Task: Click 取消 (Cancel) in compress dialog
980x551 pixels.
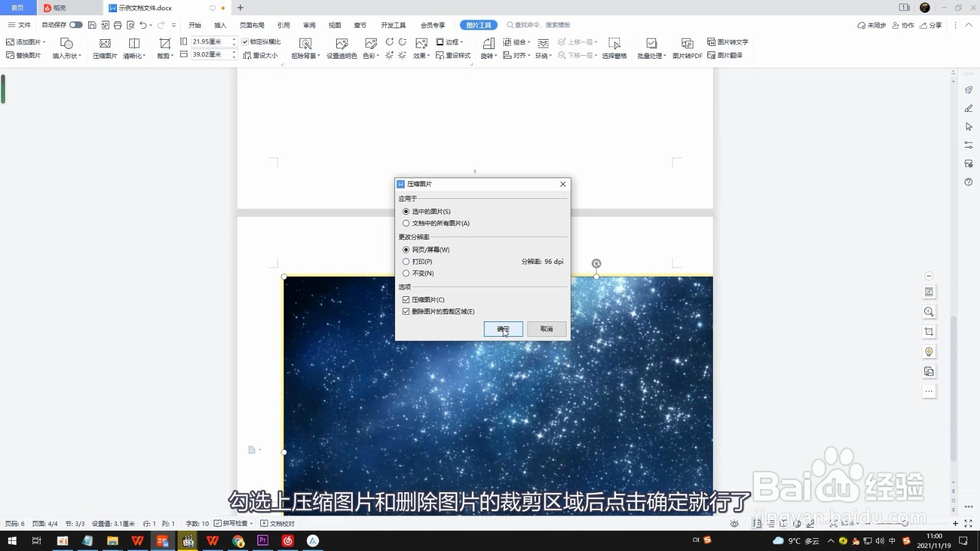Action: (x=547, y=329)
